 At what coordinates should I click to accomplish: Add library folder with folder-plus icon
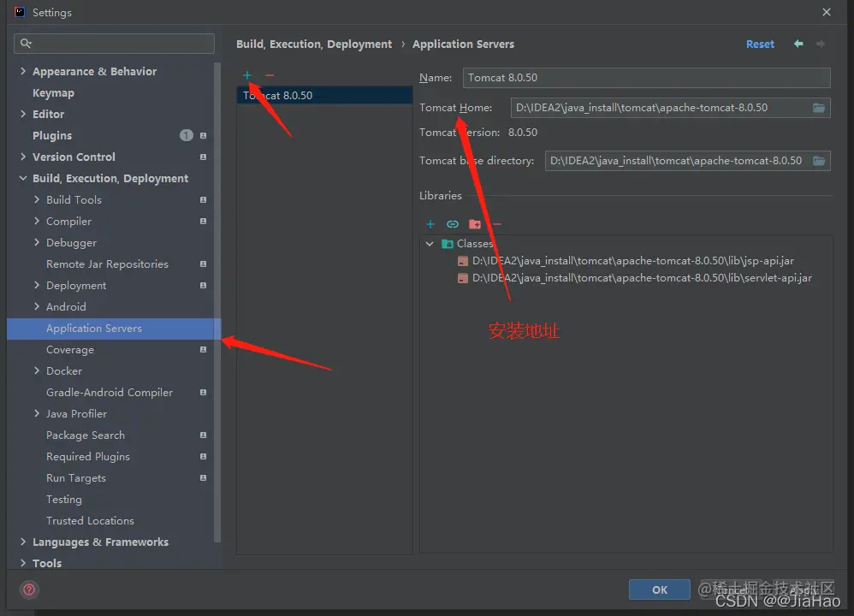[475, 224]
